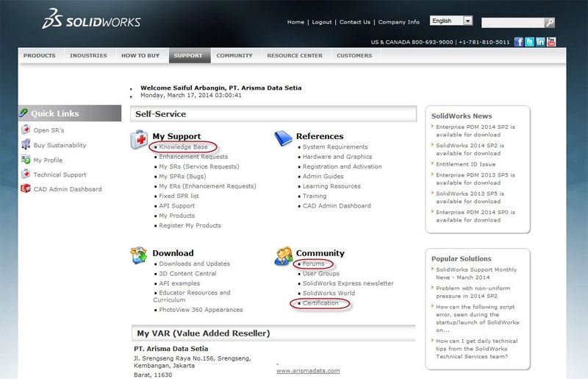Open Registration and Activation link
The height and width of the screenshot is (379, 588).
342,166
